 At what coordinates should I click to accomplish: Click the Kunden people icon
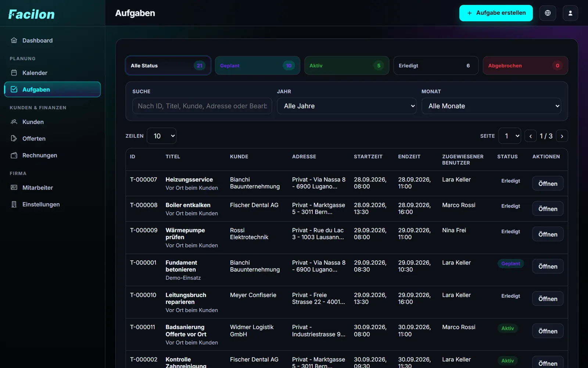click(x=14, y=122)
